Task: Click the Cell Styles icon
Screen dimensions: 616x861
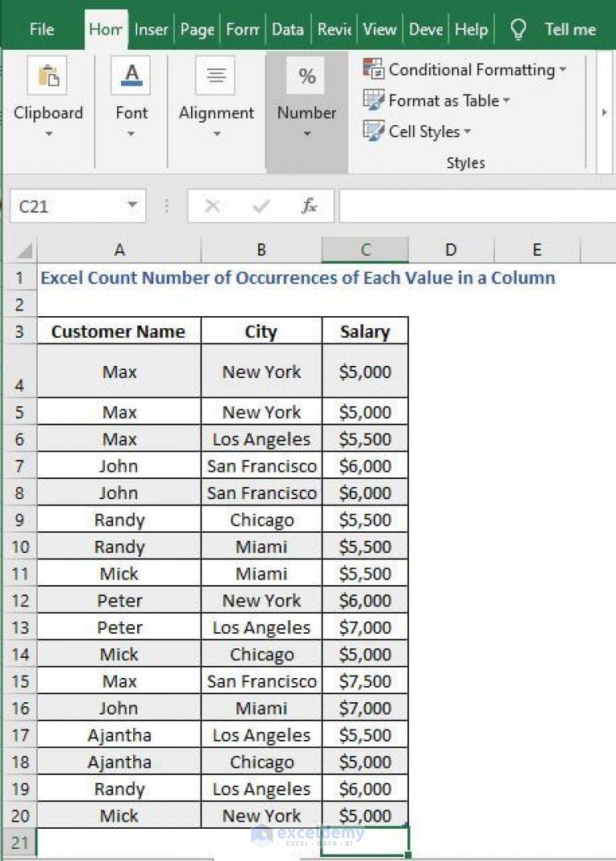Action: coord(373,131)
